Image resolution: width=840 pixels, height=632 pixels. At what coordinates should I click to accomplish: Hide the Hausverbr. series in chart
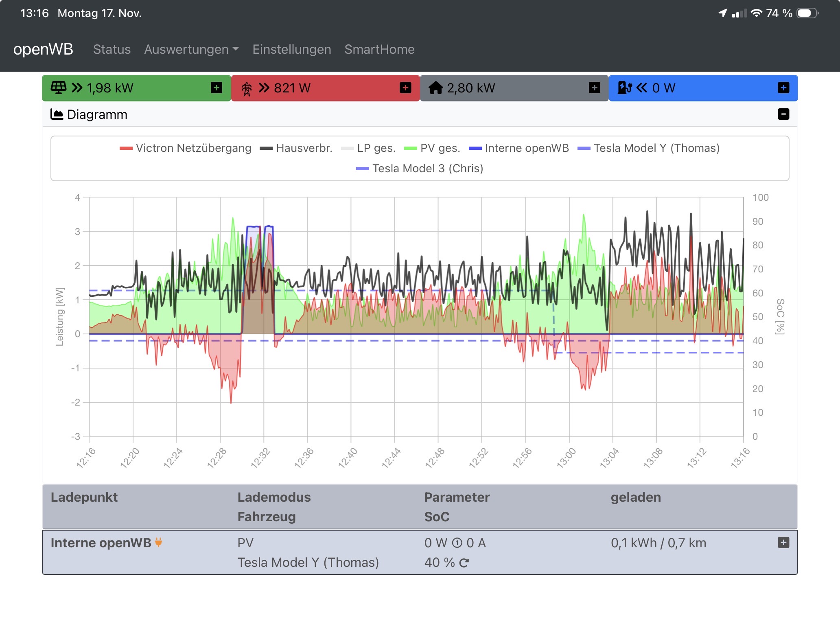point(304,148)
